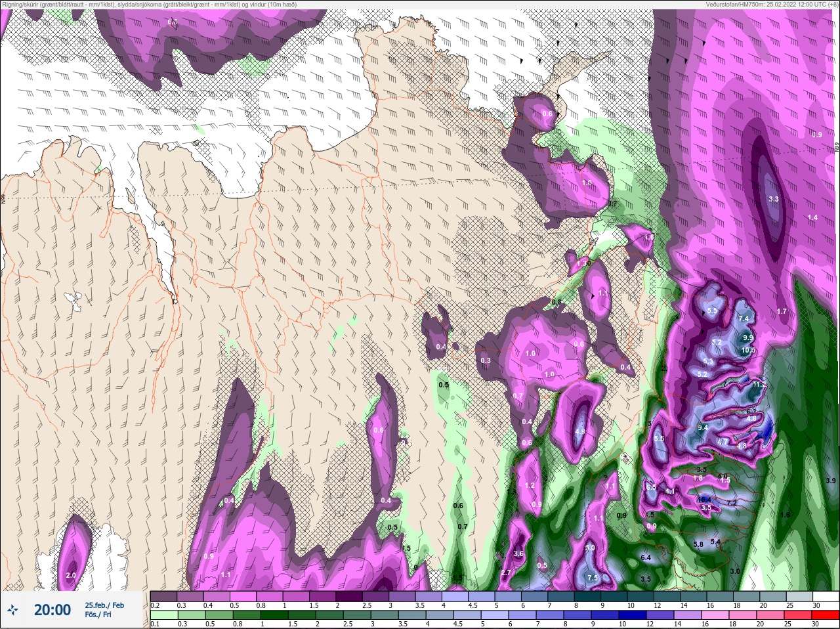Click the weekday text 'Fös./ Fri'
The width and height of the screenshot is (840, 629).
pos(98,616)
